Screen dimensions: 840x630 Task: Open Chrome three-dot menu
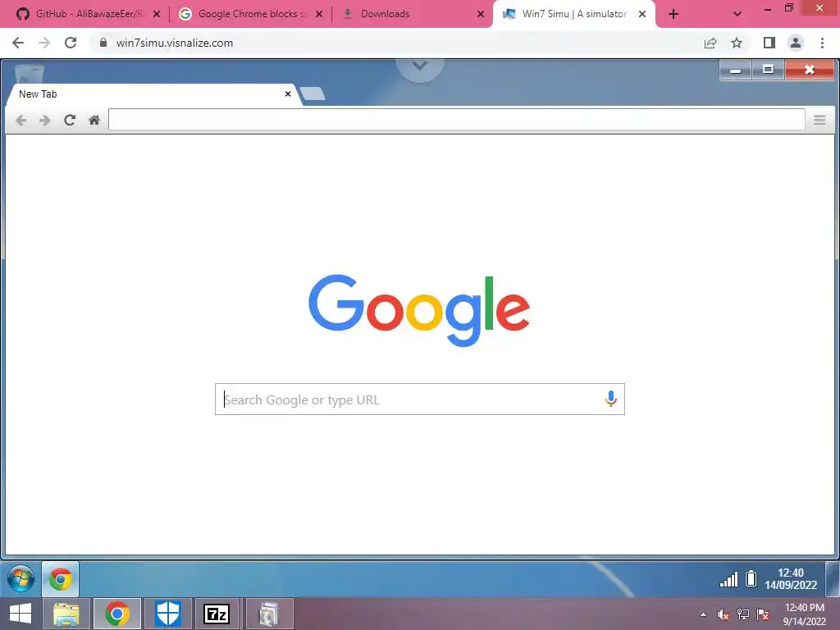point(822,43)
